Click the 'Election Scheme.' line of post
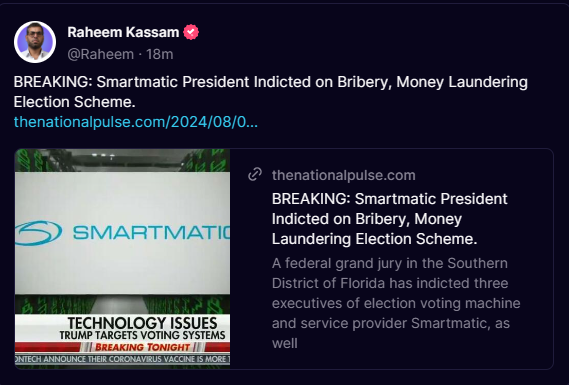This screenshot has height=385, width=569. pyautogui.click(x=74, y=102)
